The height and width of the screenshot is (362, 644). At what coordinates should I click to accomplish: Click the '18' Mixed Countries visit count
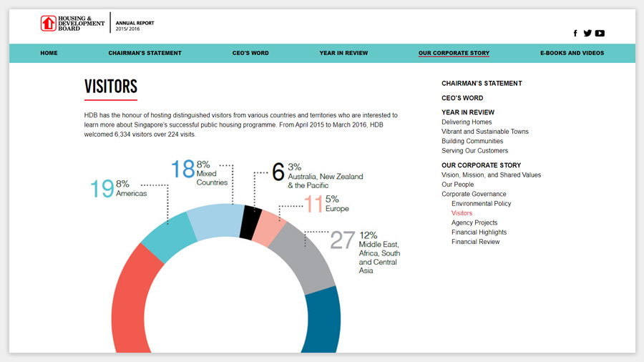pyautogui.click(x=182, y=169)
